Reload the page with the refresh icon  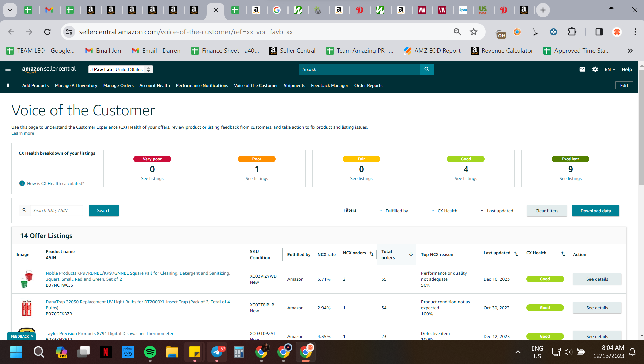pos(47,32)
